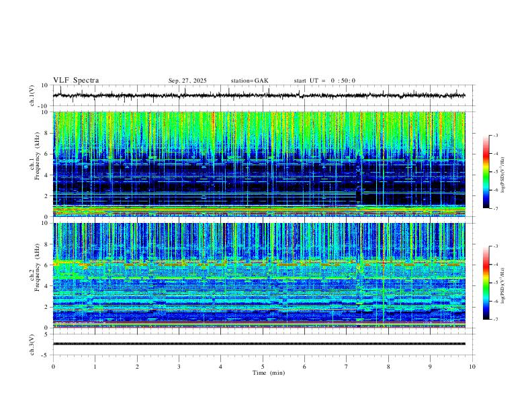Click time-axis tick label "1"

point(95,367)
